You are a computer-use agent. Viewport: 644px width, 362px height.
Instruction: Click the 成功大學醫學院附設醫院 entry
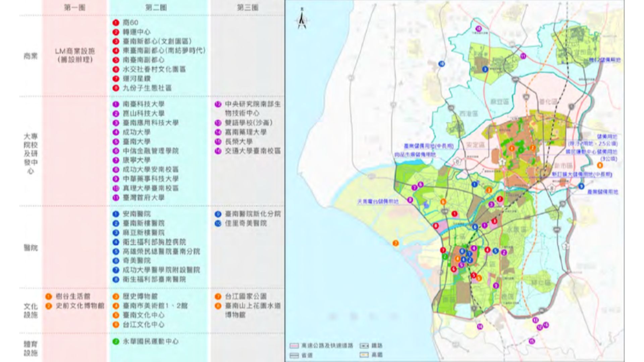click(161, 270)
